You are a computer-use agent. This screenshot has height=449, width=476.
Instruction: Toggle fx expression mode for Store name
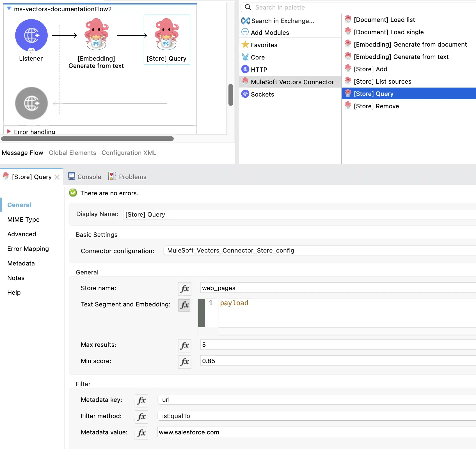click(185, 289)
